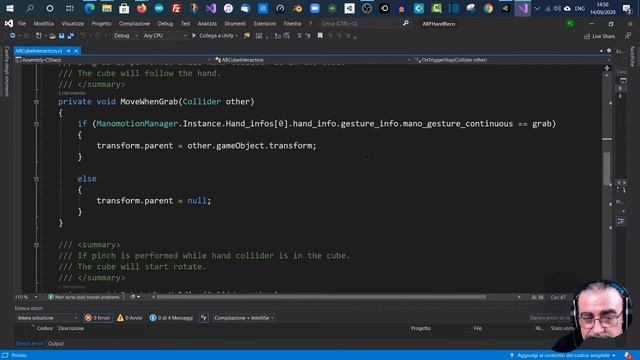Open the Collega a Unity dropdown arrow
This screenshot has height=360, width=640.
coord(237,36)
